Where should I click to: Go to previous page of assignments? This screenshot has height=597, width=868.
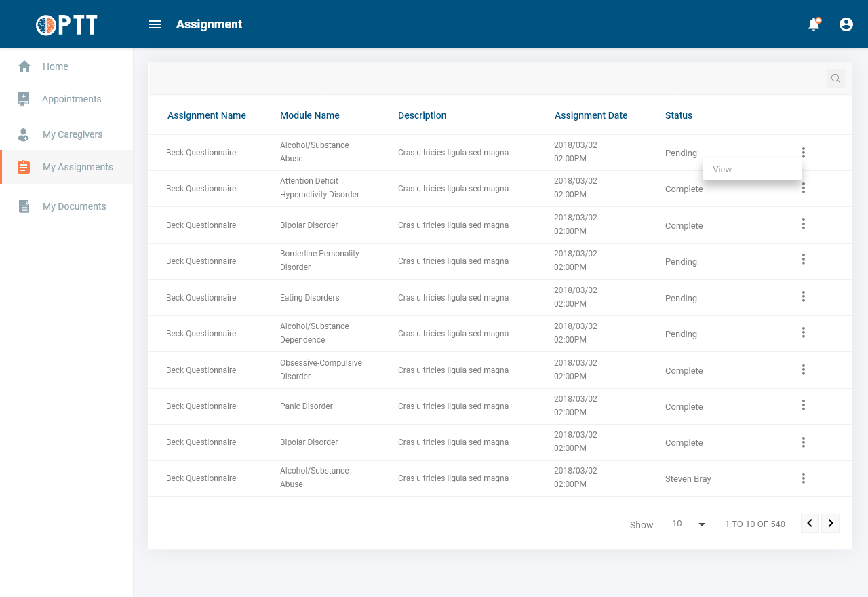810,523
